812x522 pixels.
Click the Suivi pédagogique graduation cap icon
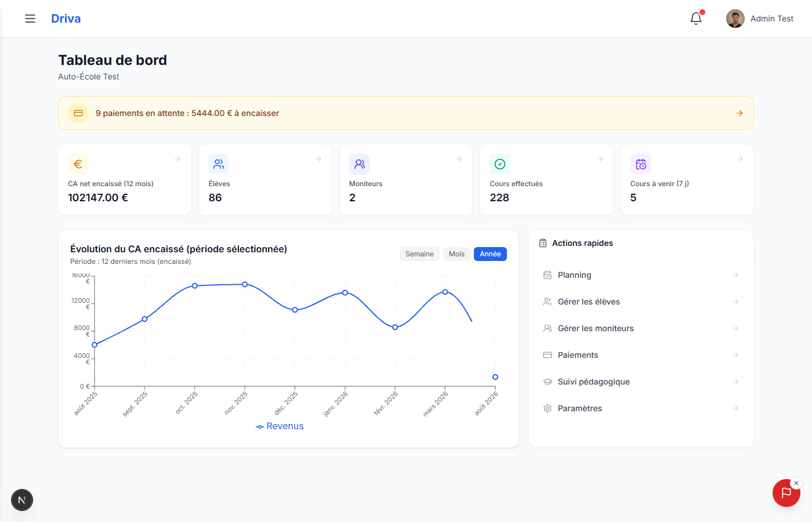click(548, 382)
